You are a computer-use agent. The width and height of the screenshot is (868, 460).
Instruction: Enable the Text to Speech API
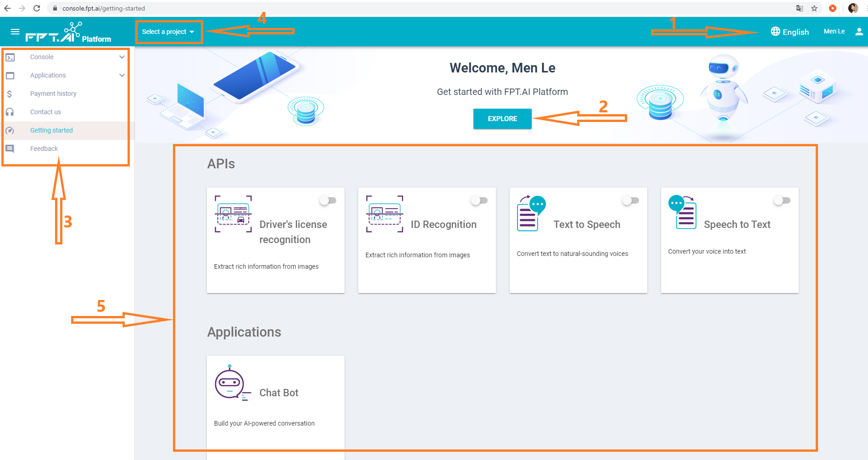pos(631,200)
